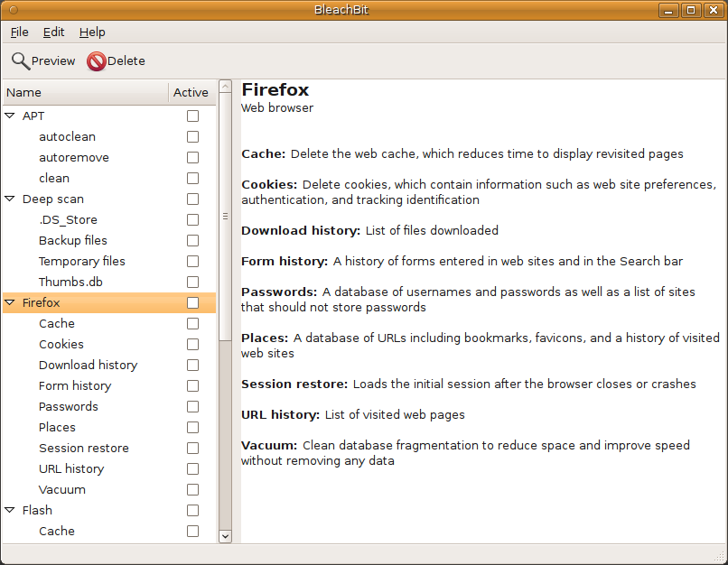Click the red Delete icon
The width and height of the screenshot is (728, 565).
click(96, 61)
